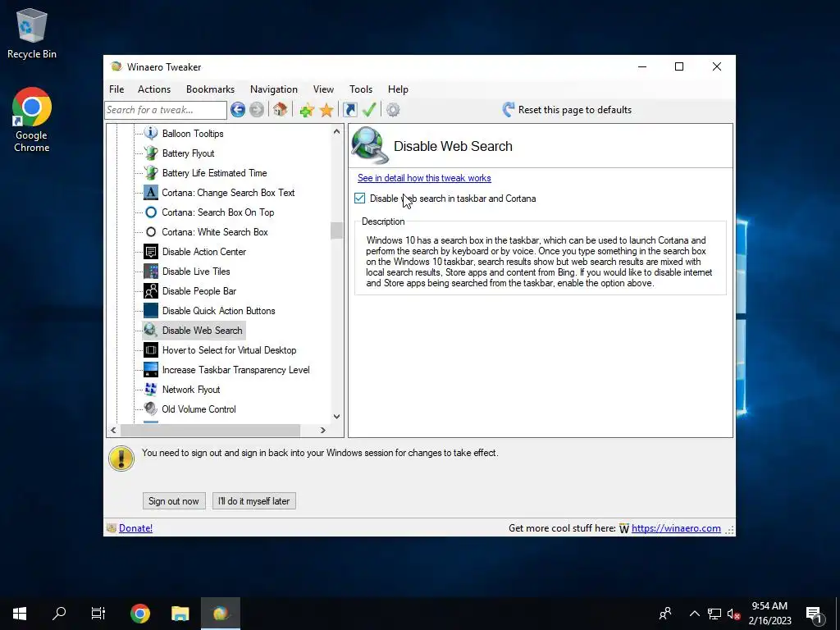Click the Disable People Bar icon
Image resolution: width=840 pixels, height=630 pixels.
click(x=151, y=291)
